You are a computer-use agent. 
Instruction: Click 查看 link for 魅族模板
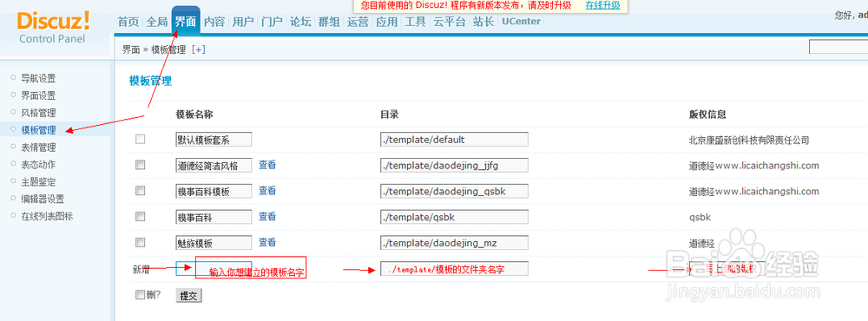click(267, 242)
